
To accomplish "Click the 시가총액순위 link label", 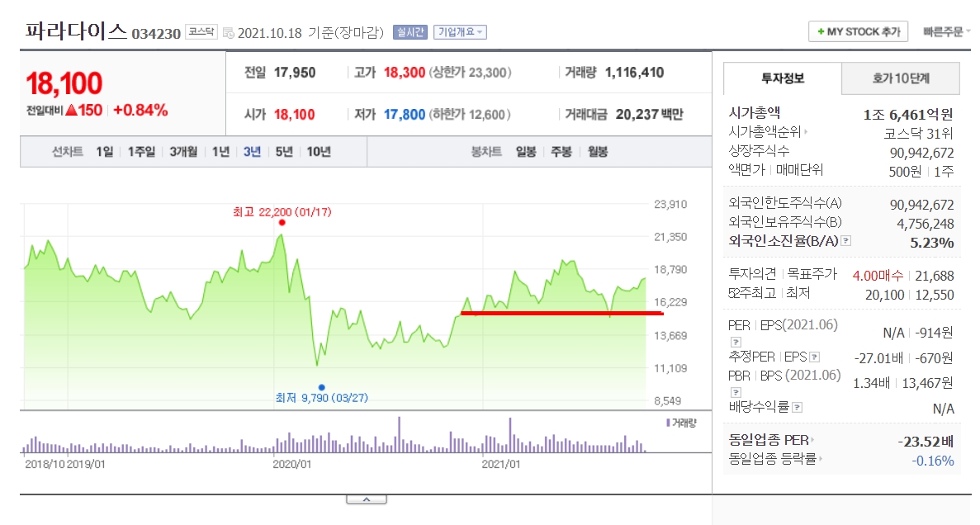I will (x=765, y=132).
